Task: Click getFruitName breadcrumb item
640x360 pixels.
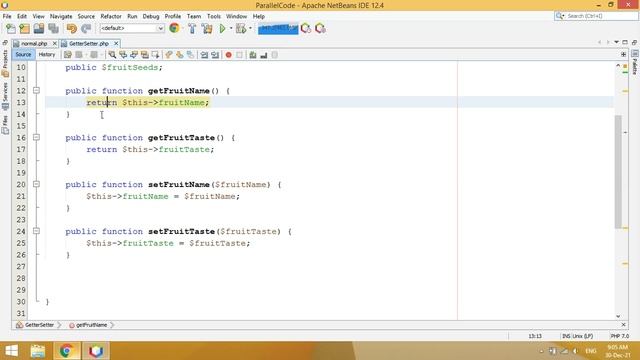Action: click(88, 325)
